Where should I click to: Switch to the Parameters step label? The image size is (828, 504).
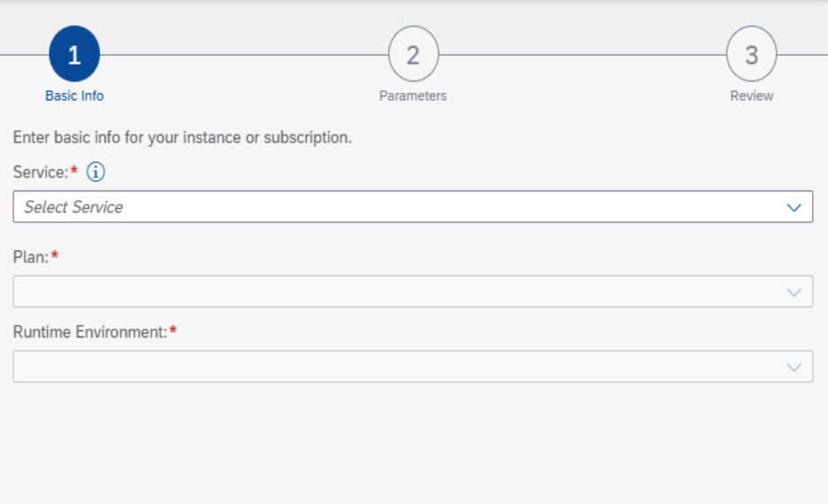413,96
